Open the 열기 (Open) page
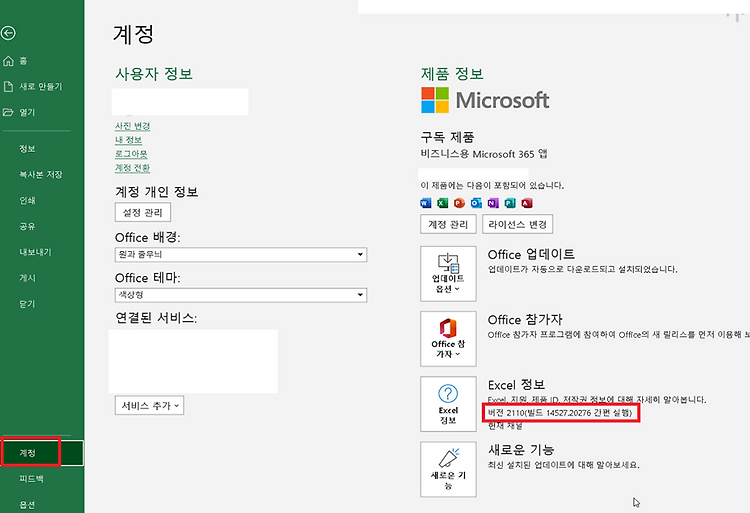This screenshot has width=750, height=513. 19,112
